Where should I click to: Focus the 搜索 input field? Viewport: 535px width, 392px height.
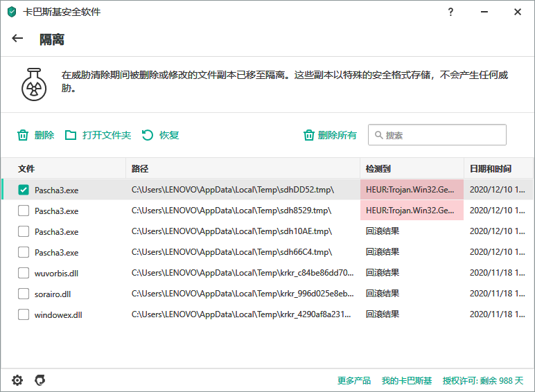[437, 135]
